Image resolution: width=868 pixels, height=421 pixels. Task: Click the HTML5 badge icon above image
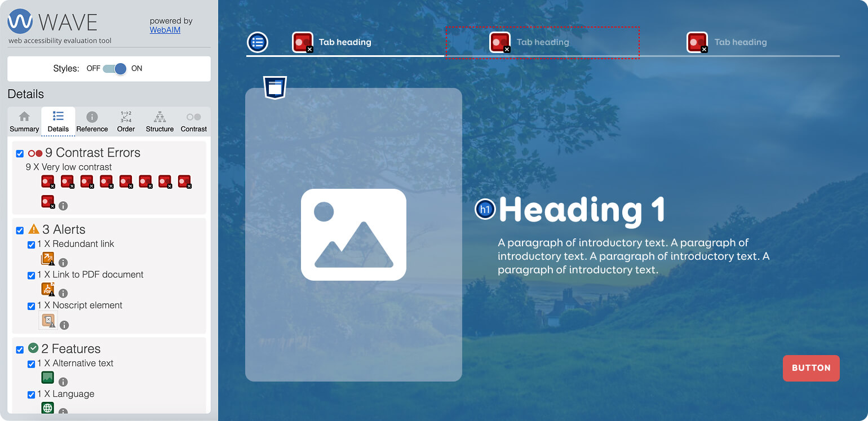[275, 87]
